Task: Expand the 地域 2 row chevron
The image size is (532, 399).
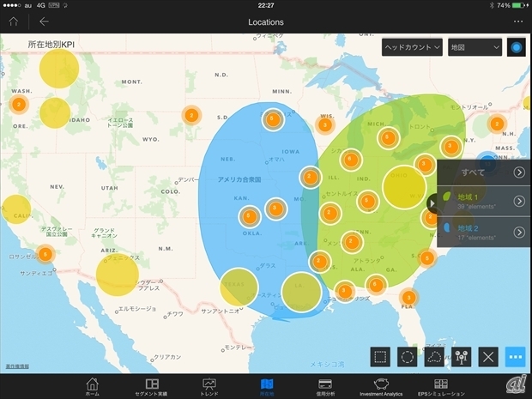Action: click(x=519, y=232)
